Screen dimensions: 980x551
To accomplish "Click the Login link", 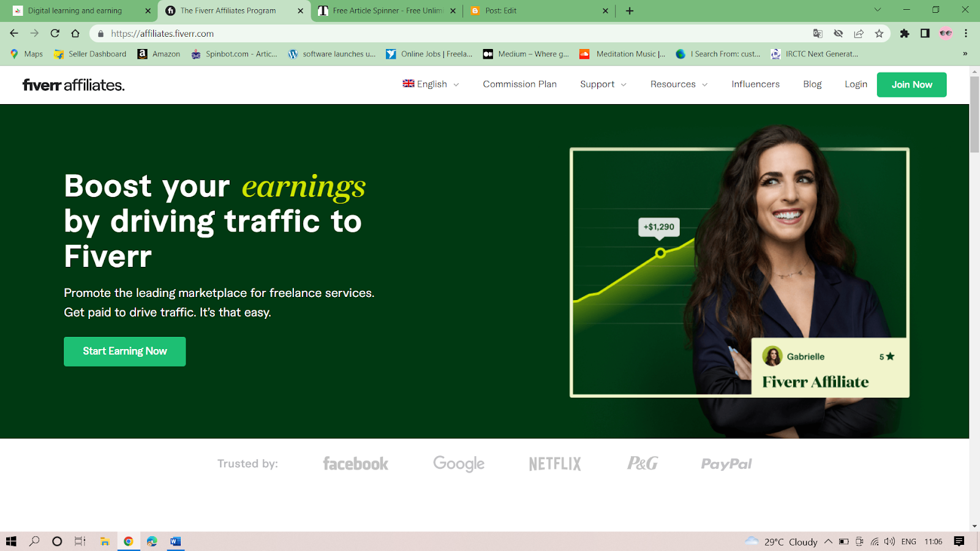I will tap(856, 84).
